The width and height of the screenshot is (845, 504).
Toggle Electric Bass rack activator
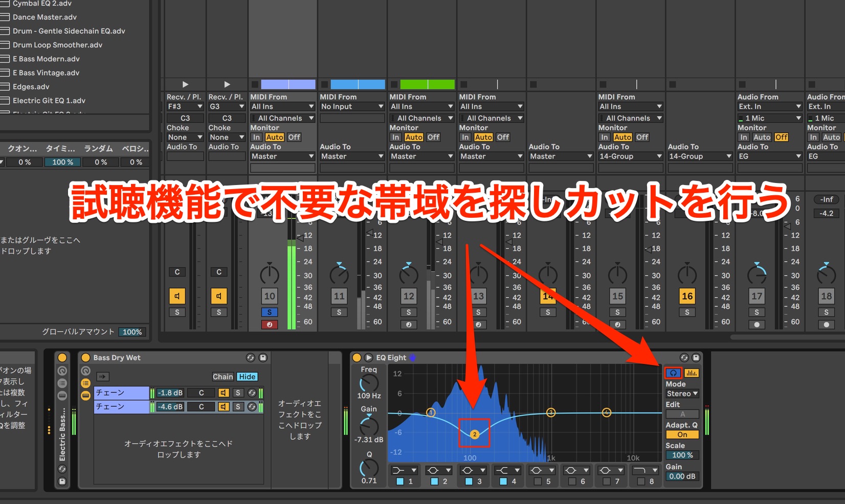(x=62, y=358)
